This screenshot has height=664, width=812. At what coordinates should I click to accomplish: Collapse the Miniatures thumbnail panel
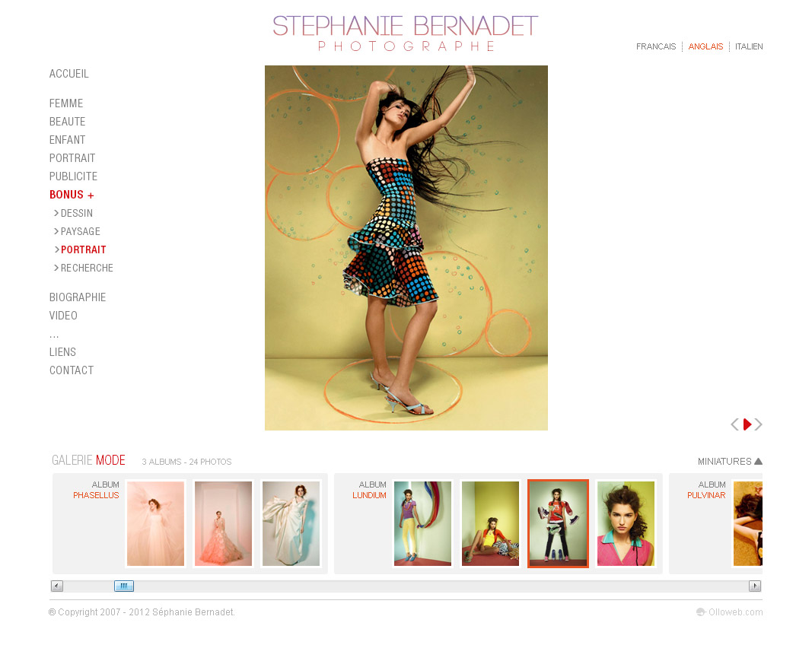[x=729, y=462]
